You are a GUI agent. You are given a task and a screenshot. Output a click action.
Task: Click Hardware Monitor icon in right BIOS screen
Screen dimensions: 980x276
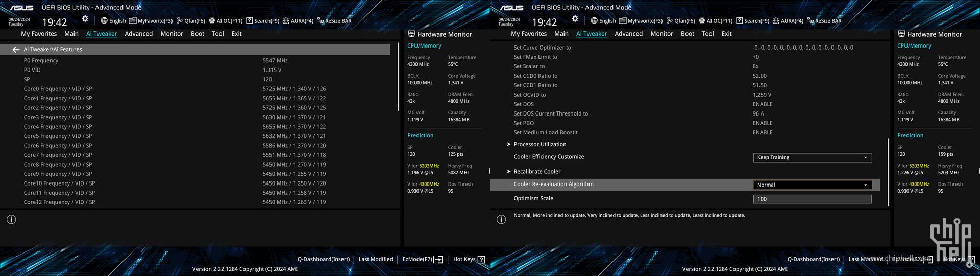tap(901, 34)
